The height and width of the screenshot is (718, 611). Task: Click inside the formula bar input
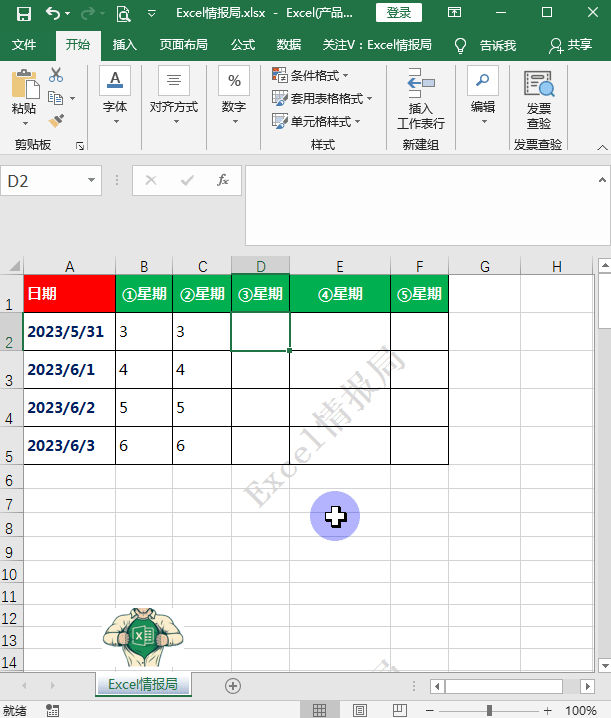click(421, 205)
